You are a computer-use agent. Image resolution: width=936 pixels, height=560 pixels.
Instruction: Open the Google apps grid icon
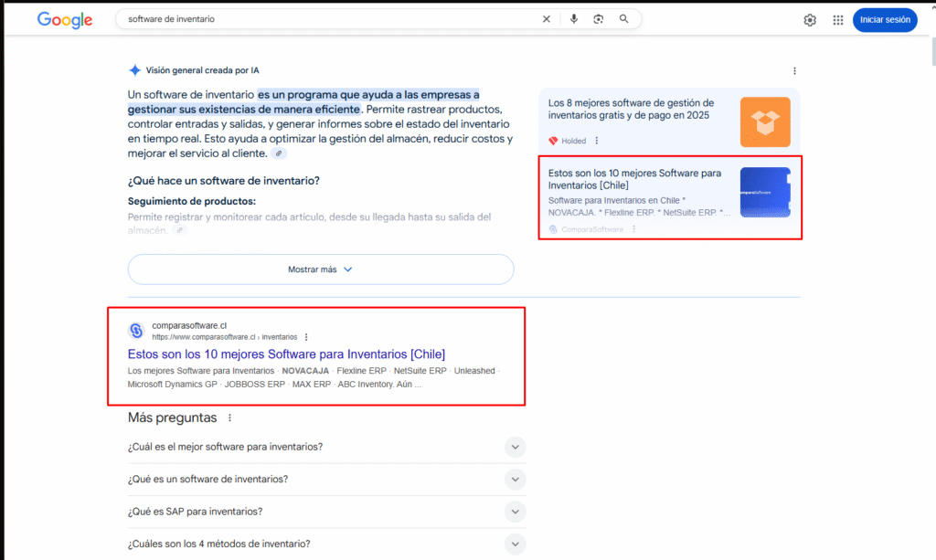(x=838, y=20)
